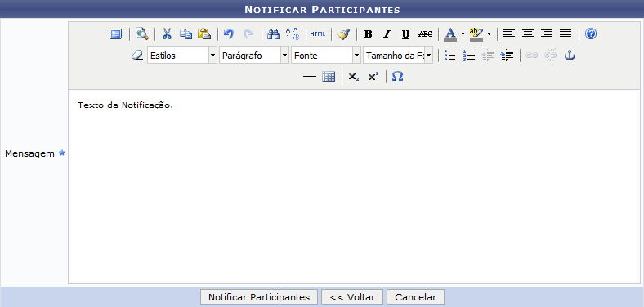Align text to the right
Viewport: 644px width, 307px height.
(547, 34)
